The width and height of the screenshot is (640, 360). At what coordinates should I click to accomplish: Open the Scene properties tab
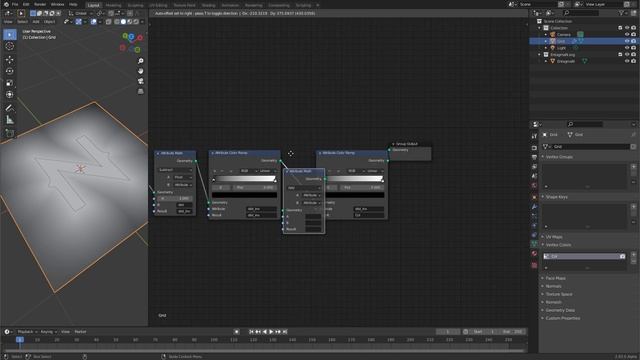click(x=534, y=176)
